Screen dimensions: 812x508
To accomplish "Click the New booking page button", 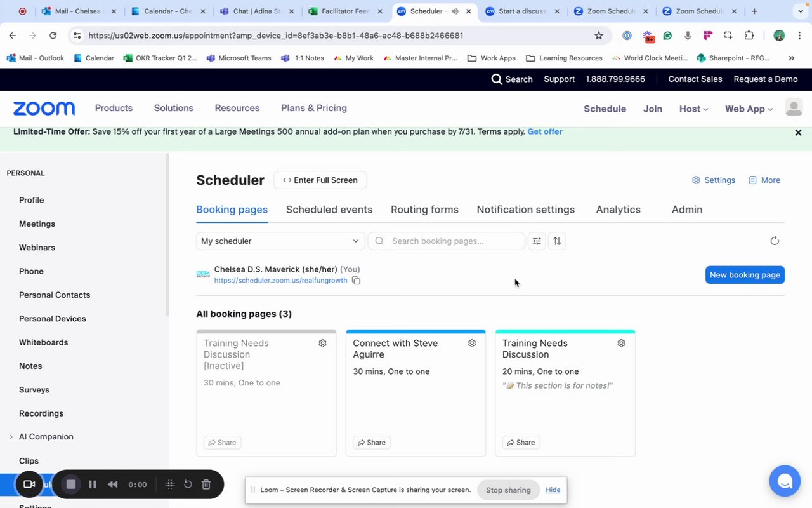I will pyautogui.click(x=745, y=275).
